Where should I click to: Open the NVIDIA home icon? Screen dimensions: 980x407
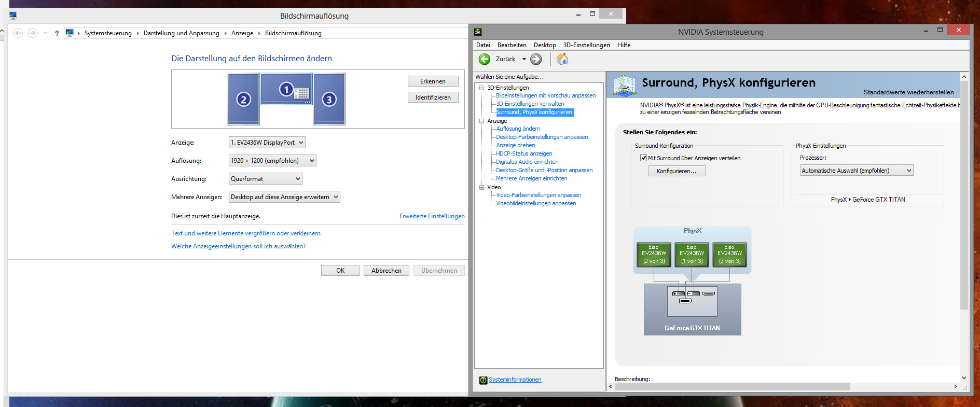pos(562,59)
